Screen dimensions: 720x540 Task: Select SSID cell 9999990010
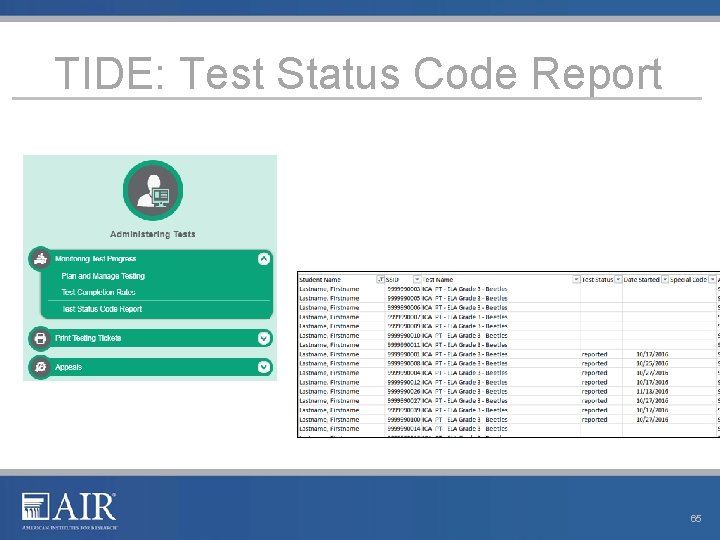[x=404, y=336]
